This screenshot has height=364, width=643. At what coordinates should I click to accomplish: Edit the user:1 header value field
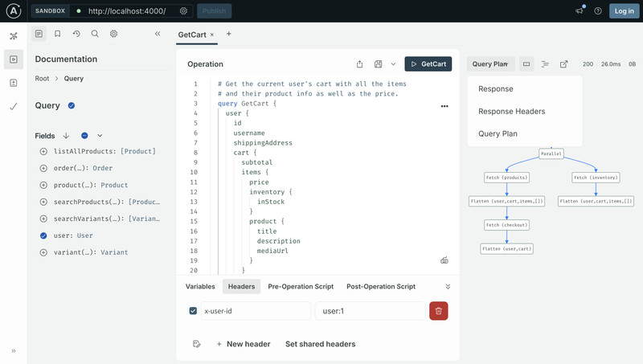tap(371, 311)
